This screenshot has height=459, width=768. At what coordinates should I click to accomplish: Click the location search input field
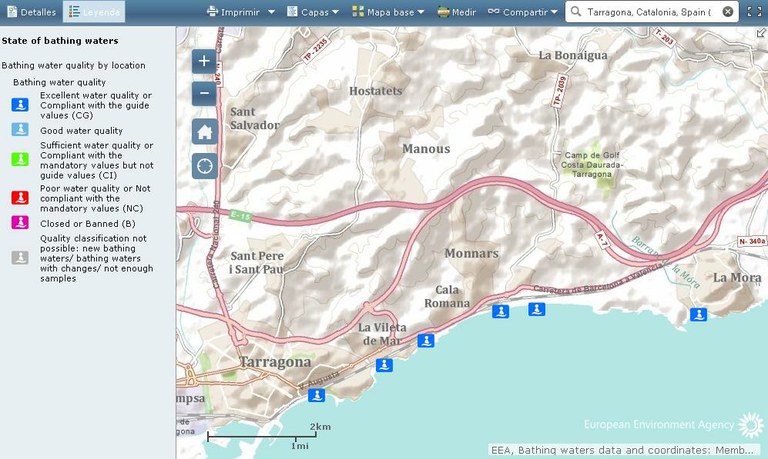[642, 12]
